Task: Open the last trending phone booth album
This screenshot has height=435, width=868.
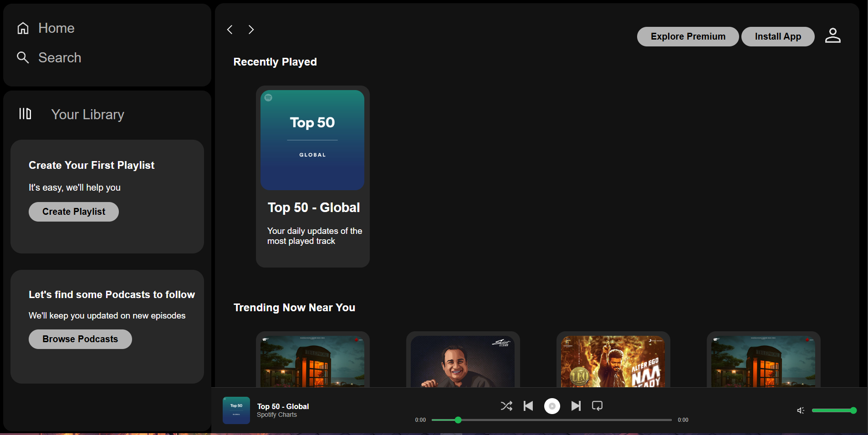Action: 763,361
